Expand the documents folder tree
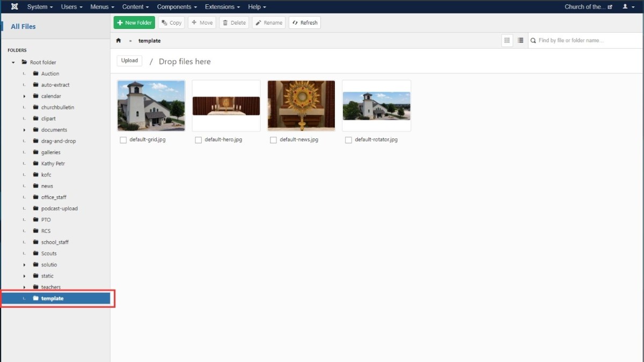The image size is (644, 362). click(24, 130)
